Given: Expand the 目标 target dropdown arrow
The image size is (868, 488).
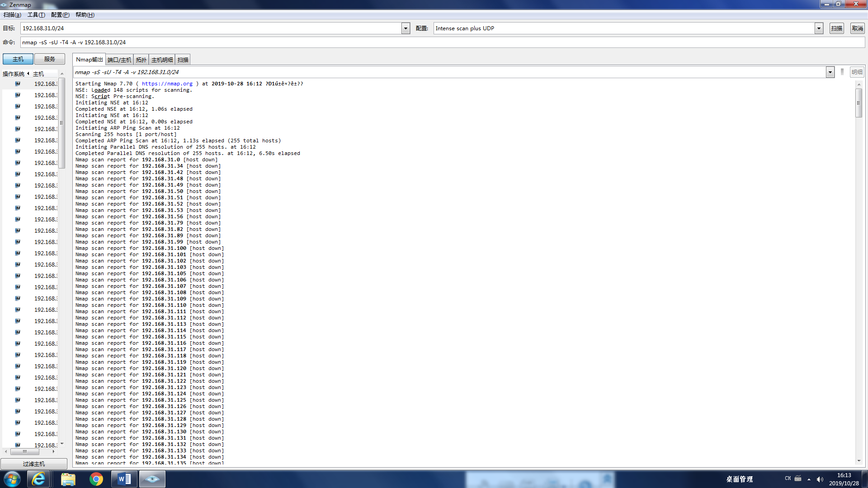Looking at the screenshot, I should click(x=406, y=28).
